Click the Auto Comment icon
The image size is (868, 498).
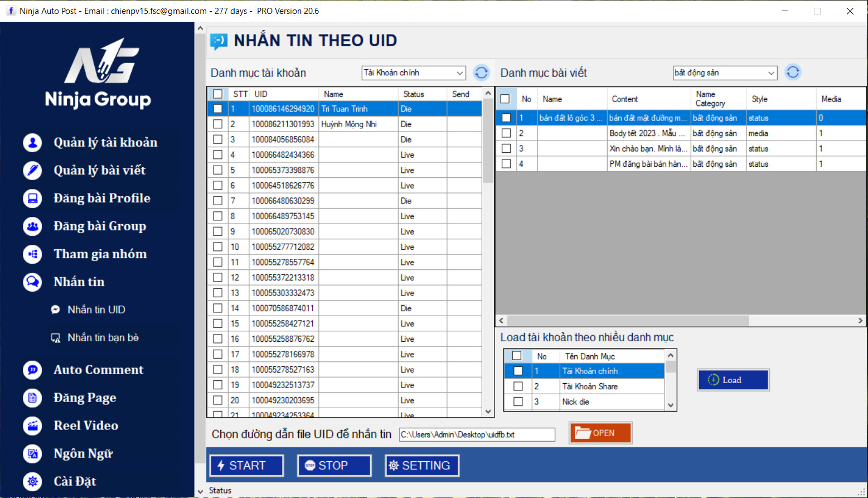pyautogui.click(x=32, y=370)
